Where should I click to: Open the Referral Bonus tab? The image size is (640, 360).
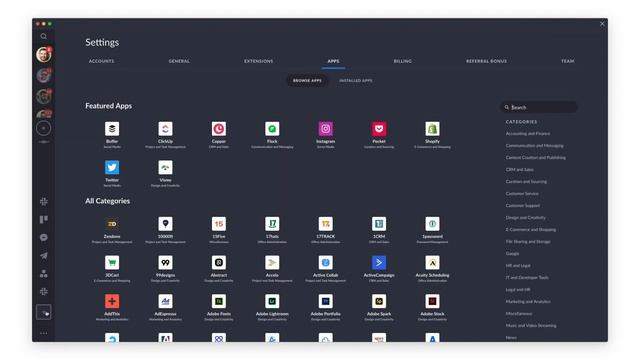pos(487,61)
